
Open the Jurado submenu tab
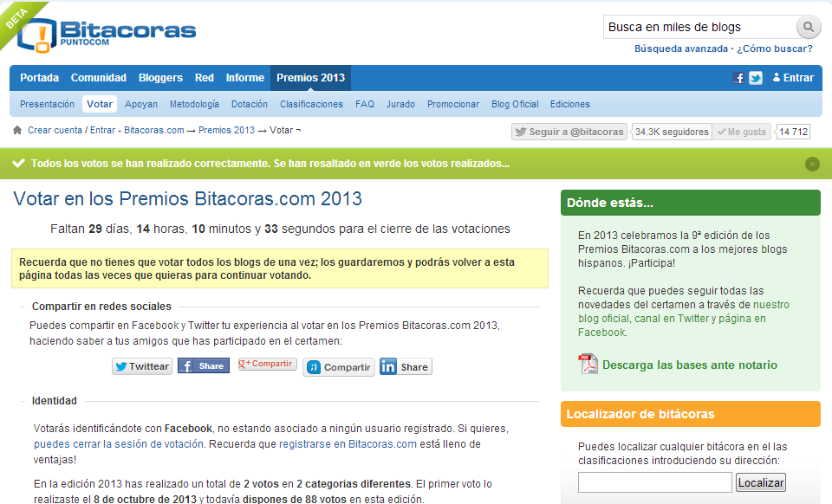coord(400,105)
